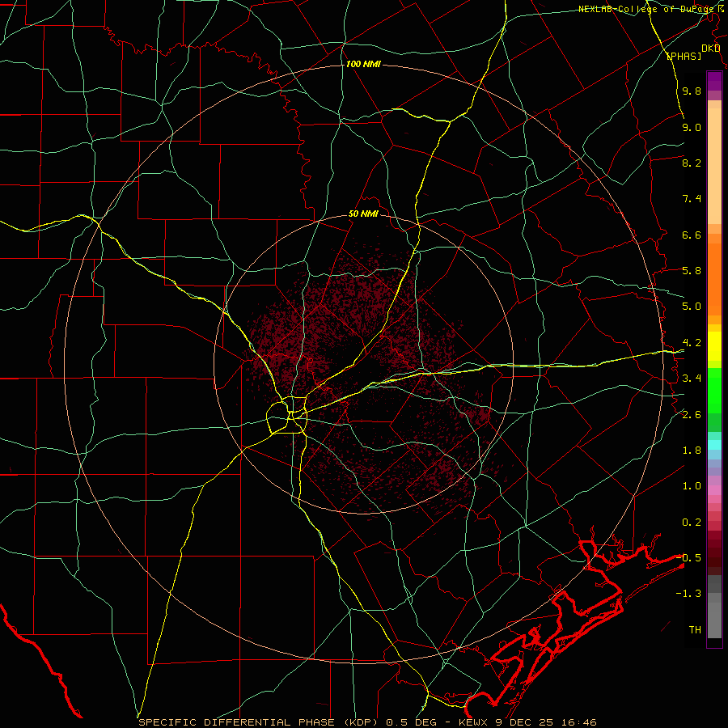Screen dimensions: 728x728
Task: Click the 5.8 value on the color scale
Action: 692,271
